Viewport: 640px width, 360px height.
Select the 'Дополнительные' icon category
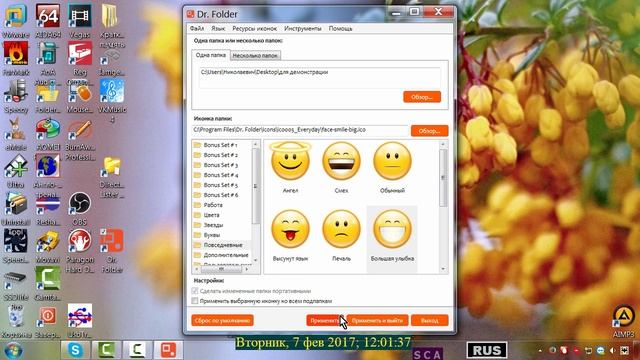[x=221, y=255]
